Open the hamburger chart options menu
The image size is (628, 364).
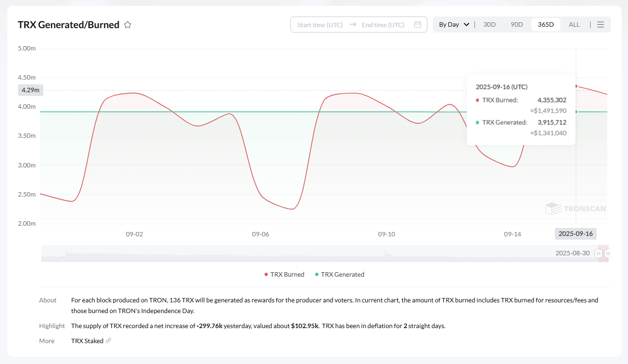(601, 25)
